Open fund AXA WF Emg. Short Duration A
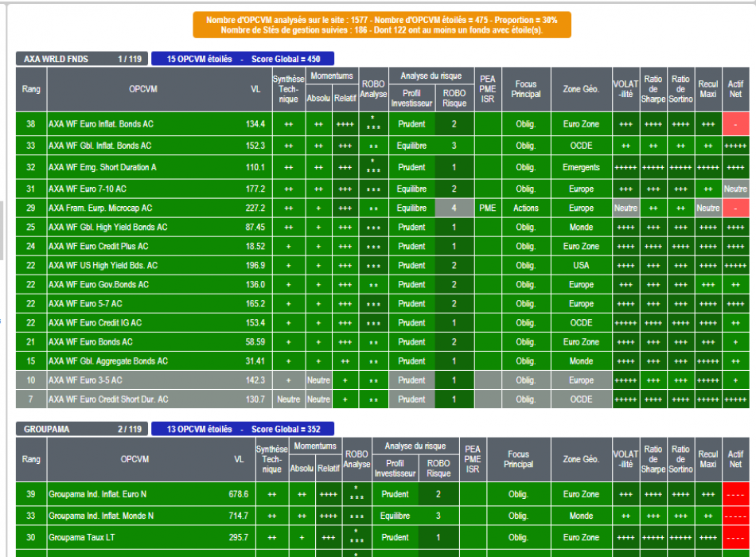The width and height of the screenshot is (756, 557). pos(103,167)
